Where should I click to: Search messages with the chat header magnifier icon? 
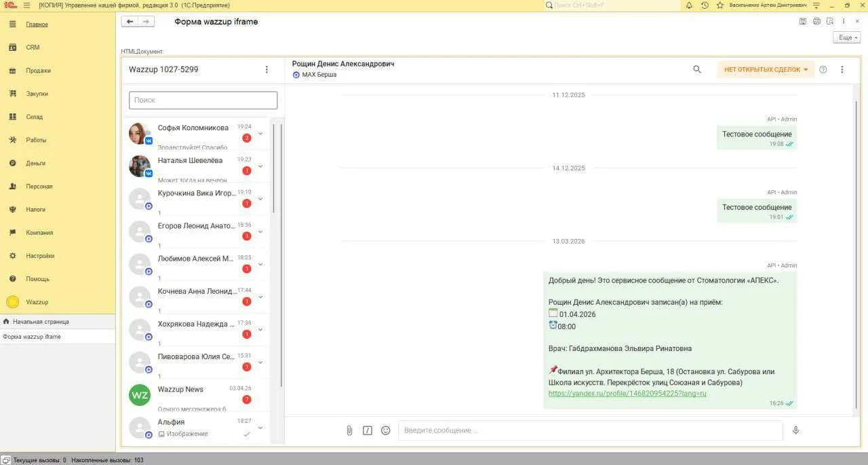697,69
